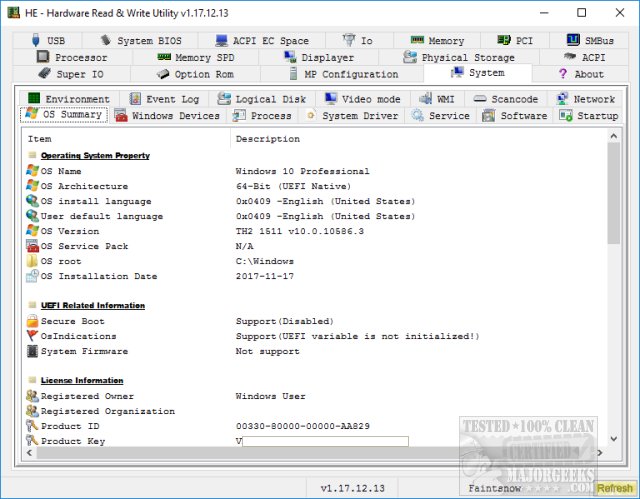The height and width of the screenshot is (499, 640).
Task: Click the Displayer icon
Action: (x=290, y=57)
